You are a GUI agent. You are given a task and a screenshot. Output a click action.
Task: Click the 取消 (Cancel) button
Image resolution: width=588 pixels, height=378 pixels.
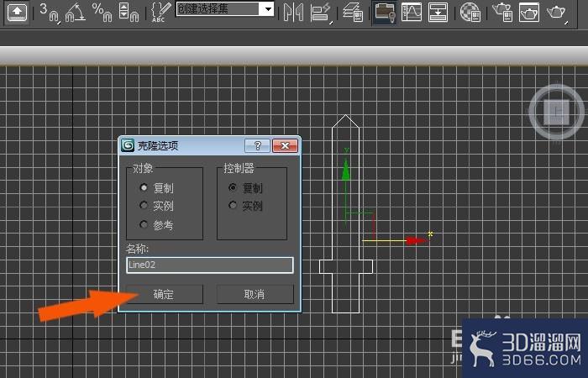(255, 294)
